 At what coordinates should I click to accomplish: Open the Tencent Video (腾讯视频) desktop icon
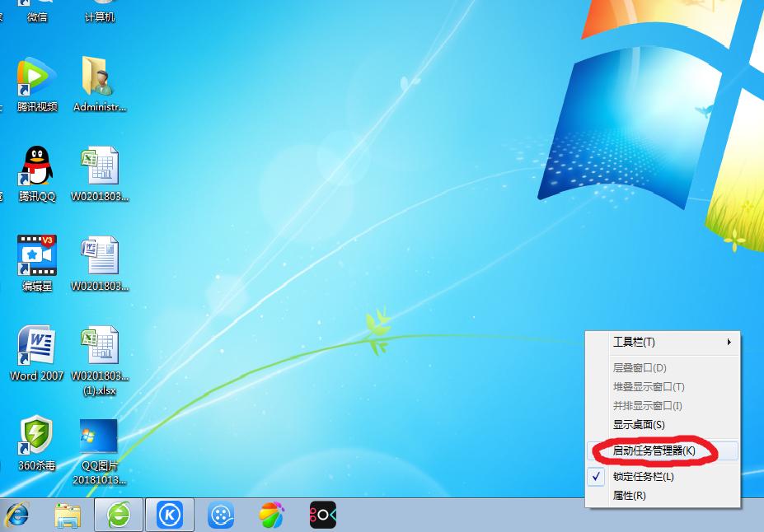pyautogui.click(x=37, y=78)
